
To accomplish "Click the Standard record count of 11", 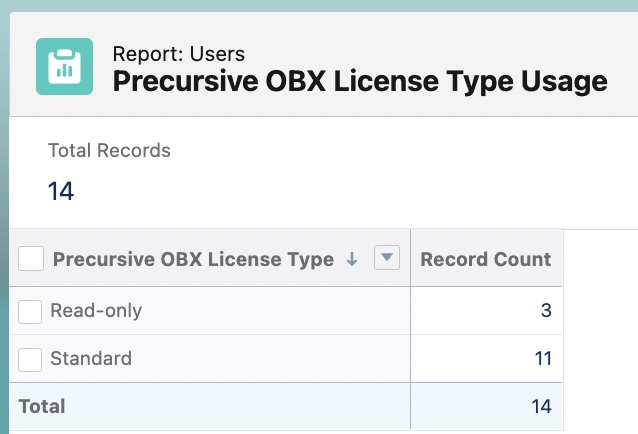I will 543,358.
